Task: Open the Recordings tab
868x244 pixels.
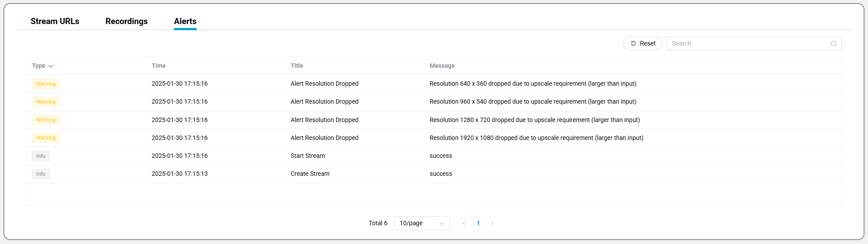Action: [x=126, y=21]
